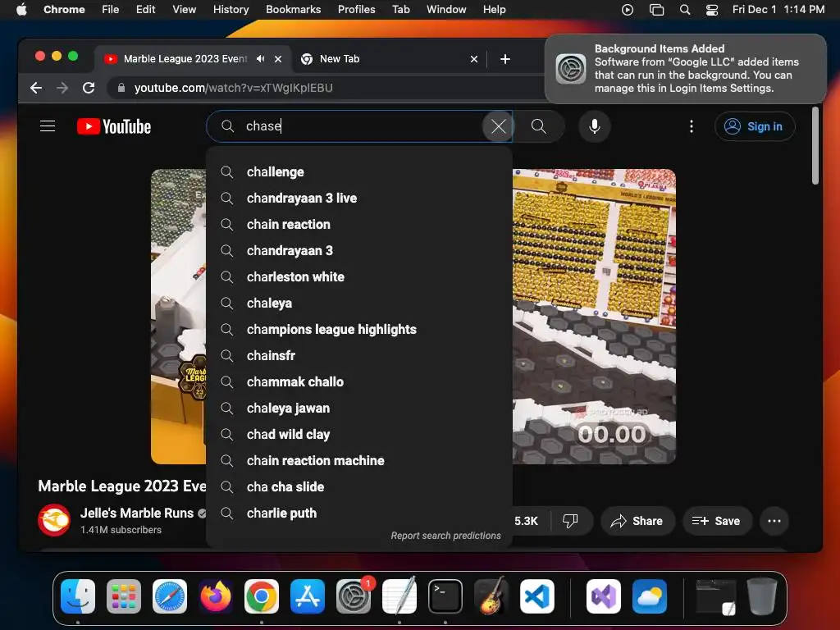
Task: Reload the YouTube page
Action: 89,88
